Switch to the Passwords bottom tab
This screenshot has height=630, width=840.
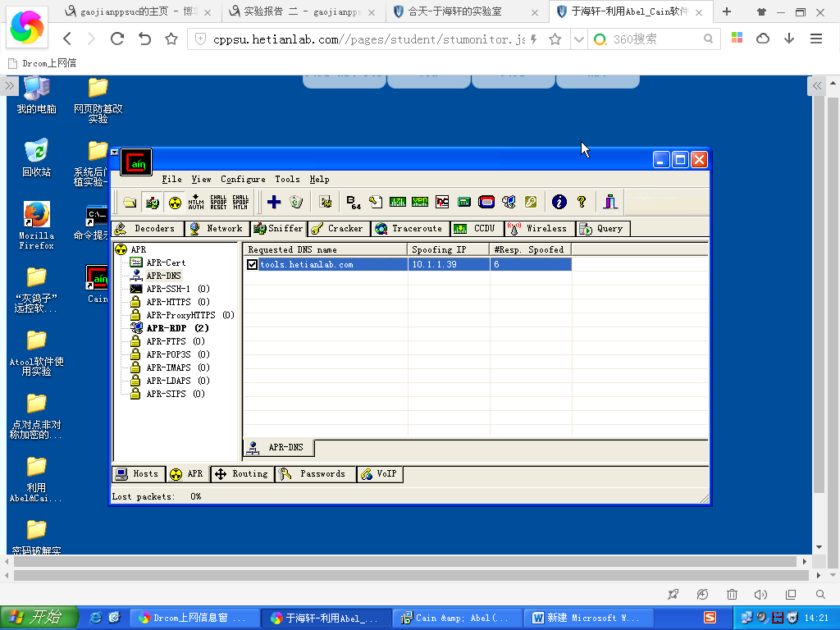click(x=315, y=474)
